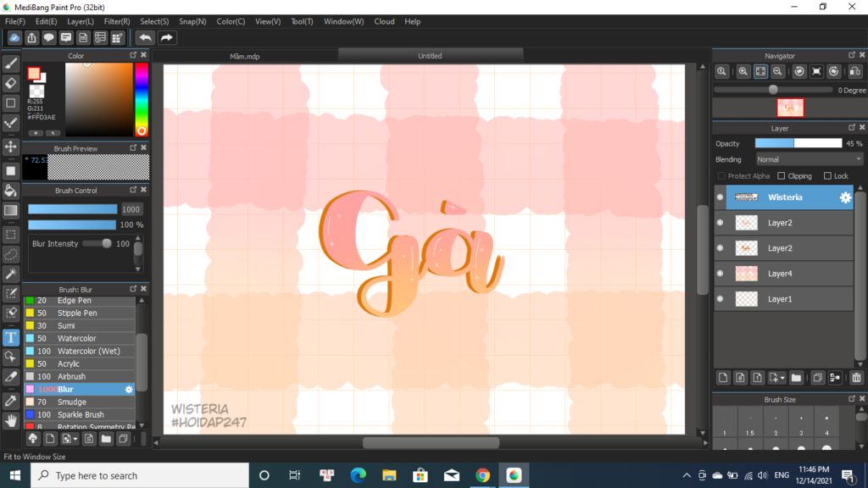Select the Magic Wand tool
This screenshot has height=488, width=868.
pyautogui.click(x=10, y=274)
